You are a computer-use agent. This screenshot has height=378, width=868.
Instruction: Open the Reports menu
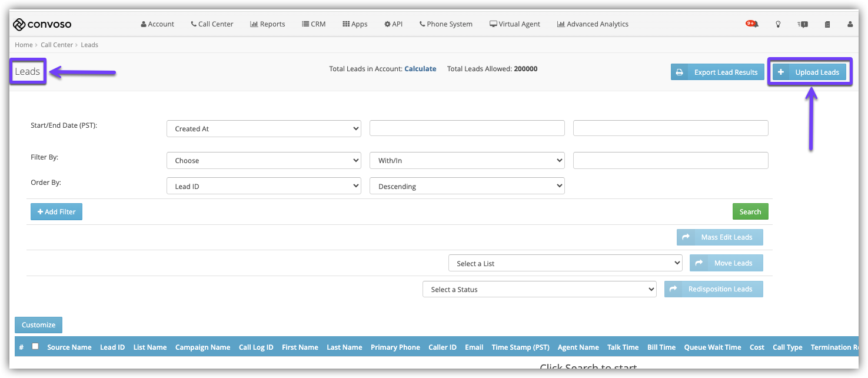click(268, 24)
